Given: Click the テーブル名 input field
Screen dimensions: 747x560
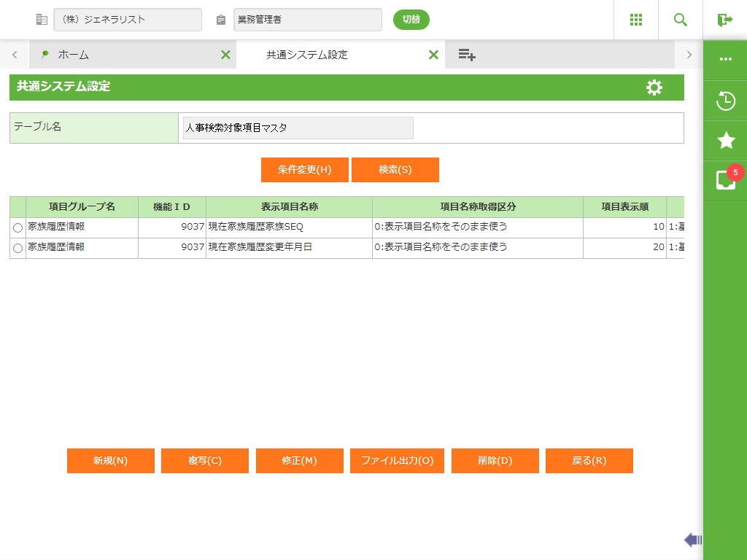Looking at the screenshot, I should point(298,128).
